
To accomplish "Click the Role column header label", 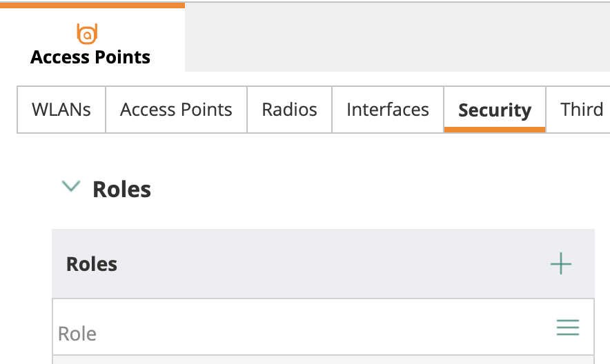I will coord(77,334).
